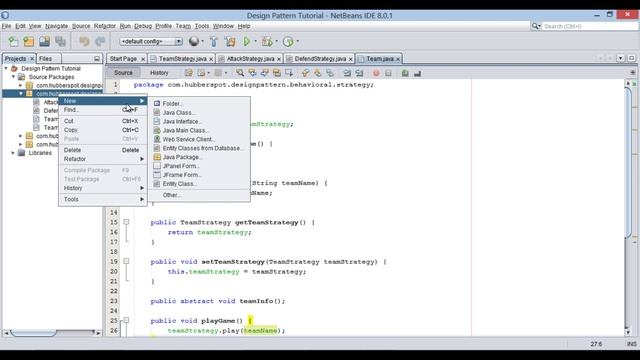Click the Redo arrow icon
This screenshot has width=640, height=360.
click(100, 41)
